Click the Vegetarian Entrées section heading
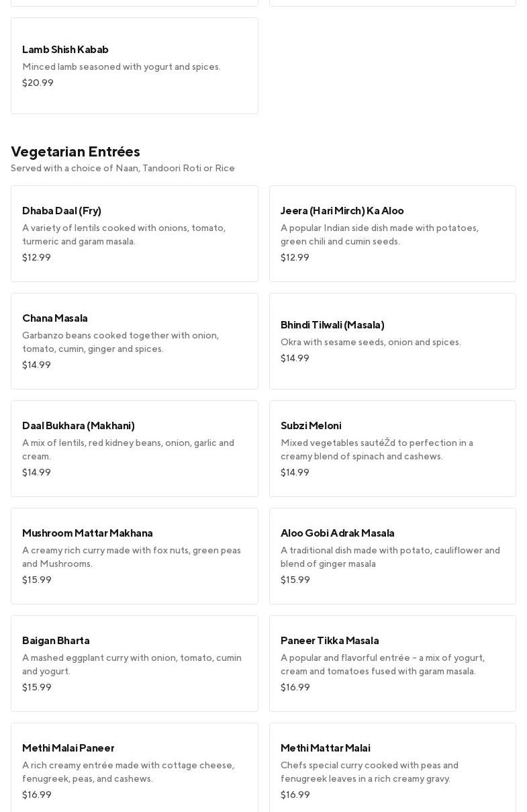Viewport: 527px width, 812px height. point(75,151)
